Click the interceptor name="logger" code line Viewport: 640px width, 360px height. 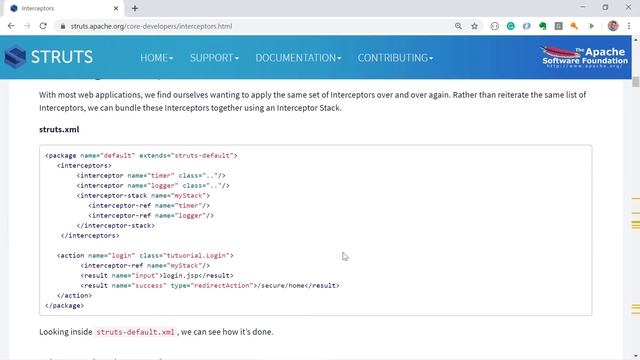[x=153, y=186]
